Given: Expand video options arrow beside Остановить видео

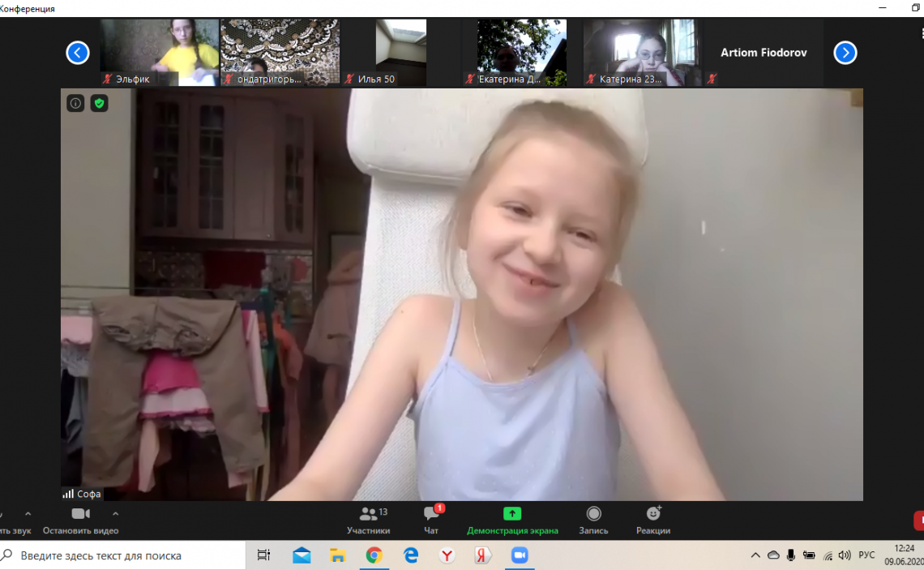Looking at the screenshot, I should coord(115,513).
